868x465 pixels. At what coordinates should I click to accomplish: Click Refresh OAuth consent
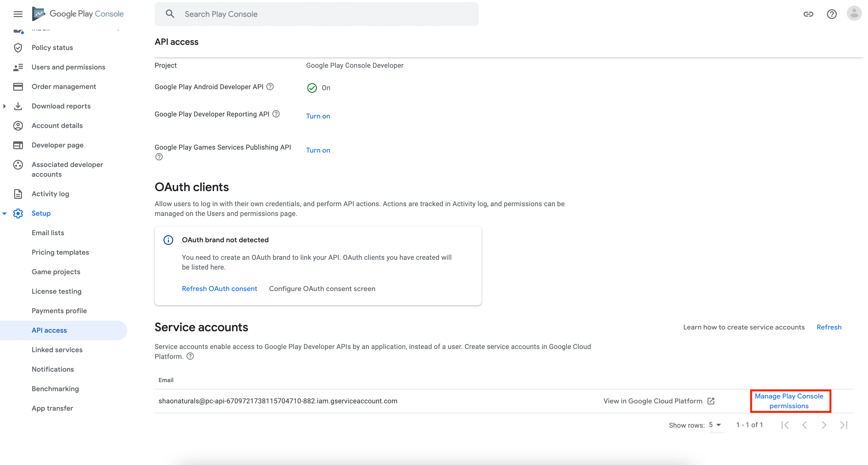[219, 289]
